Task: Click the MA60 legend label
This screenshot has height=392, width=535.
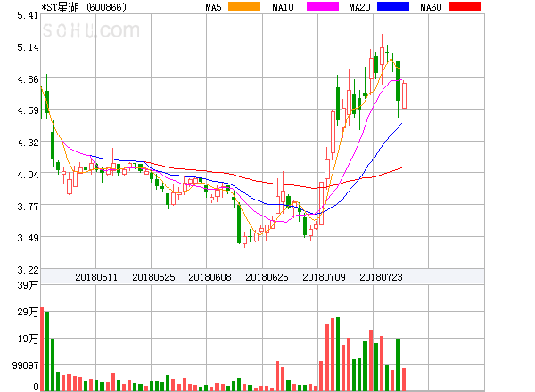Action: (431, 7)
